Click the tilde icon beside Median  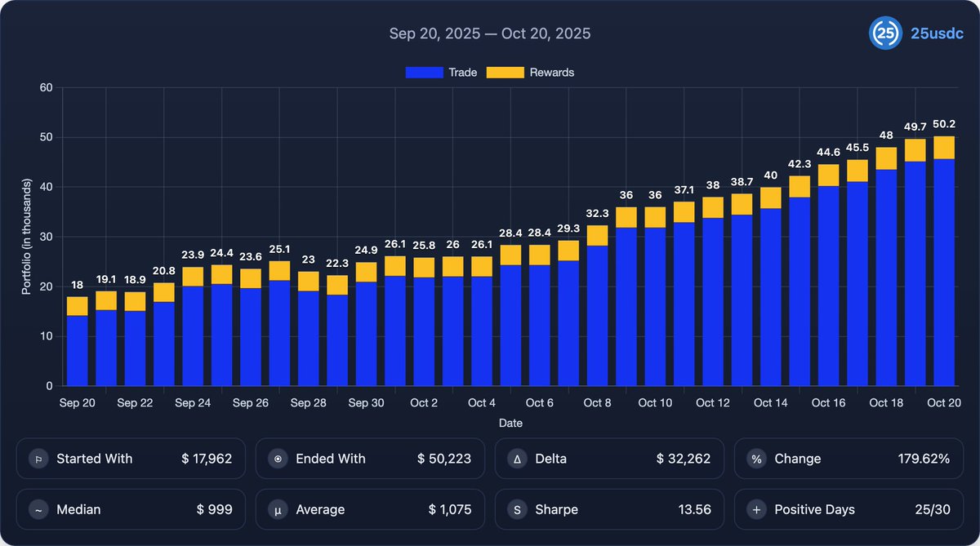(x=38, y=509)
